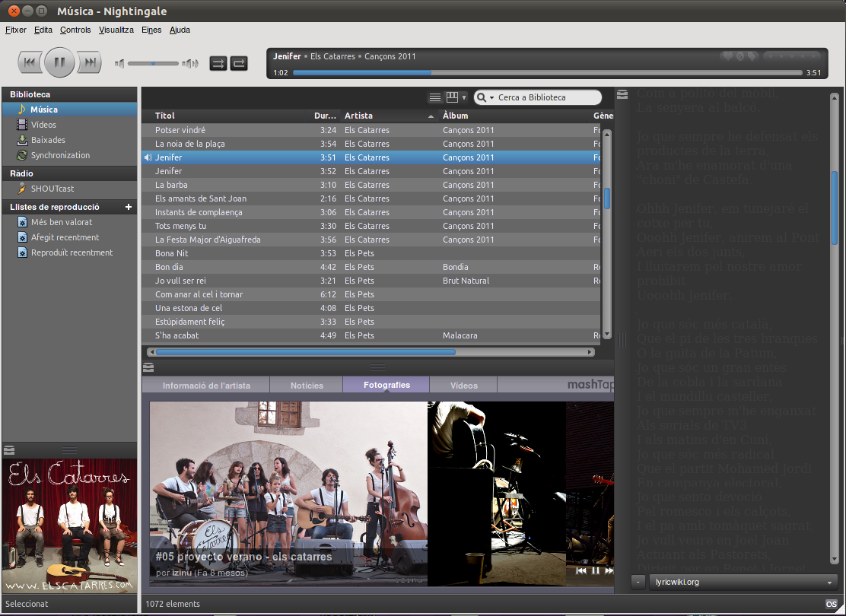Select the track Instants de complaença
Screen dimensions: 846x616
tap(371, 212)
